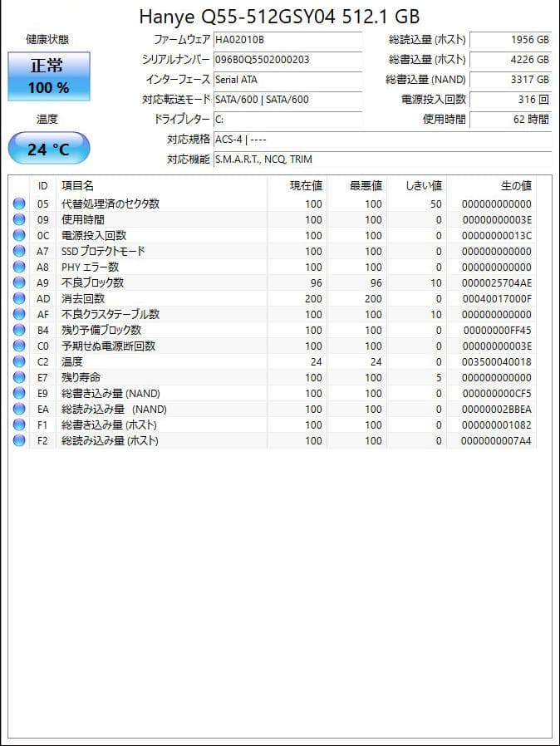Select the 残り予備ブロック数 attribute name

coord(101,330)
